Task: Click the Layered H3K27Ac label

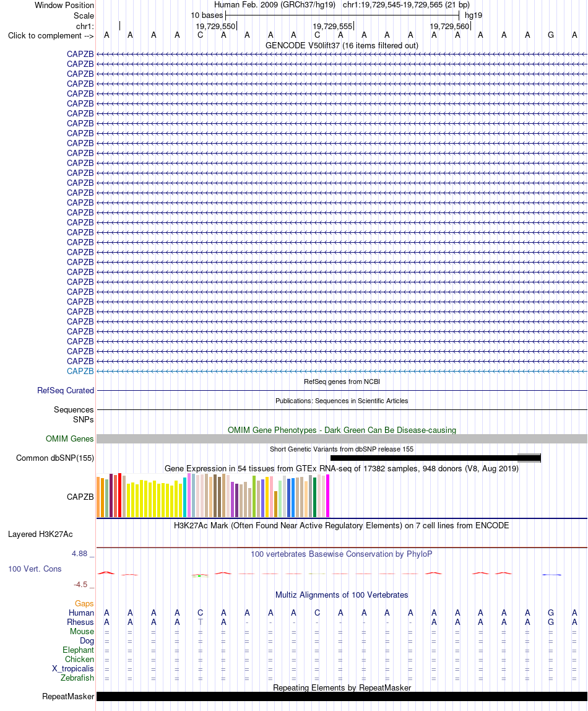Action: tap(40, 534)
